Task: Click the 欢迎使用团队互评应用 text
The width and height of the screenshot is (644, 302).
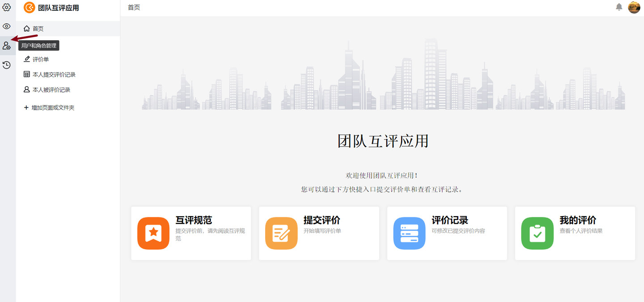Action: 382,175
